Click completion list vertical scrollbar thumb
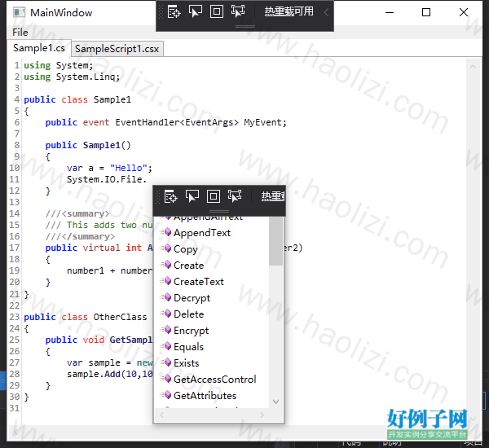This screenshot has width=489, height=448. pos(275,241)
